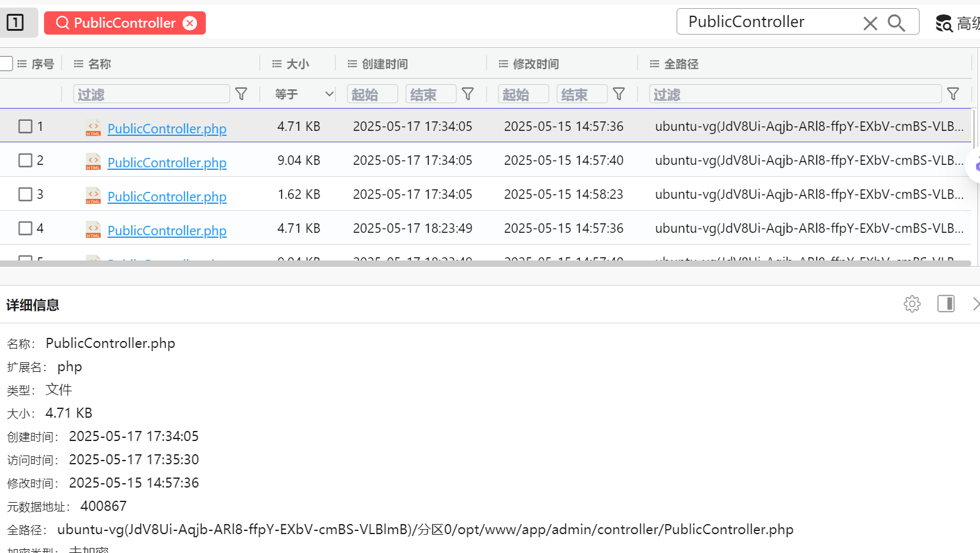Click the access time 2025-05-17 17:35:30
This screenshot has height=553, width=980.
point(134,460)
